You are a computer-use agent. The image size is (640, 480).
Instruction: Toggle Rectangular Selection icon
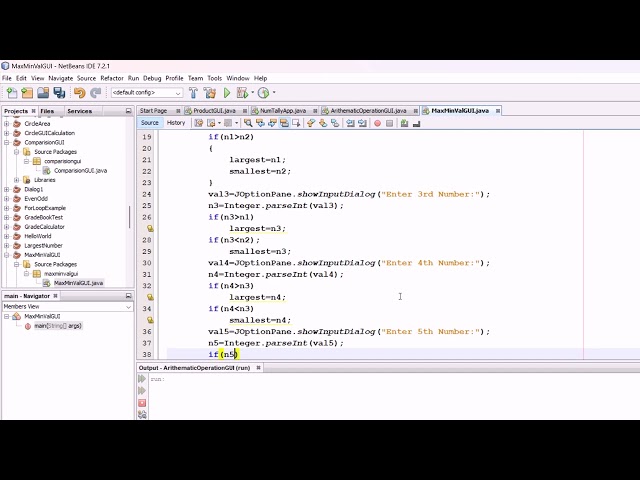click(x=296, y=123)
